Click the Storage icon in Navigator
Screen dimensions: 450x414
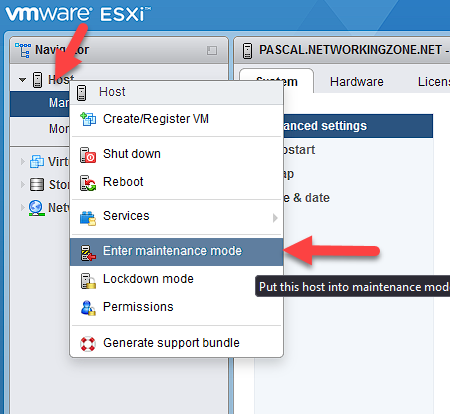pos(37,184)
